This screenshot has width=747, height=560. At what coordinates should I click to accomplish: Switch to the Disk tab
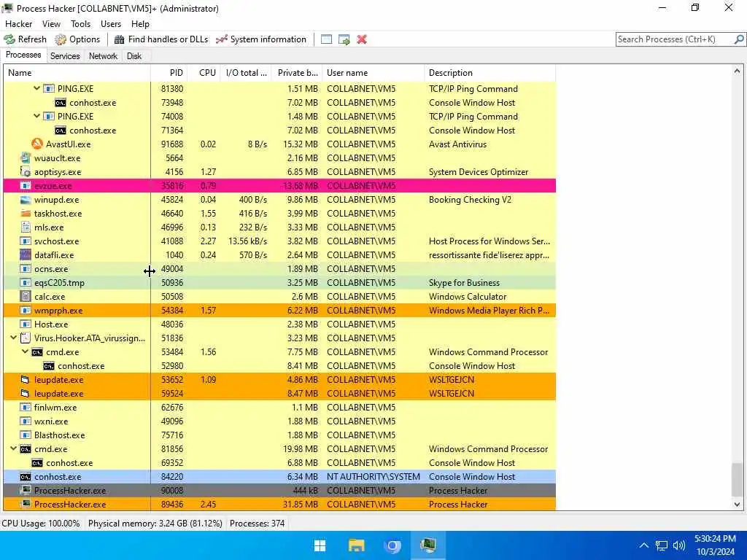pyautogui.click(x=134, y=55)
